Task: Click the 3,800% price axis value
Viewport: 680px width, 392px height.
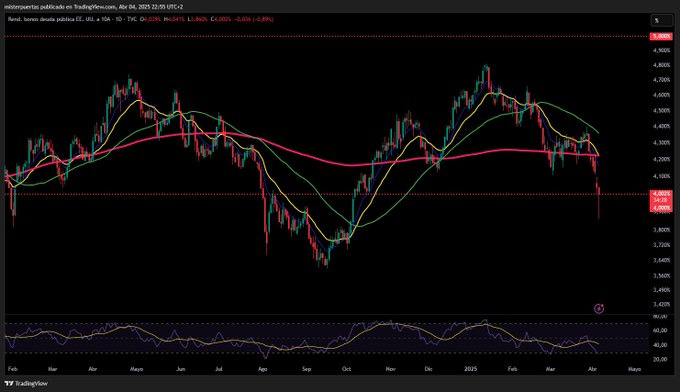Action: pyautogui.click(x=661, y=230)
